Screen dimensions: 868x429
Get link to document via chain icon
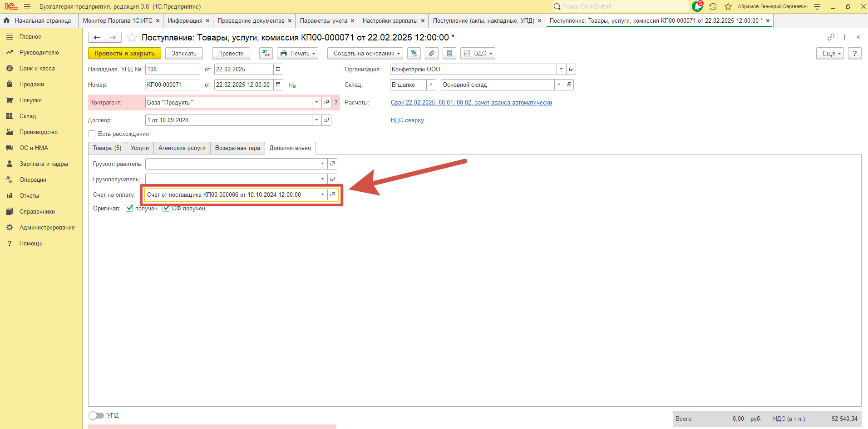(831, 37)
